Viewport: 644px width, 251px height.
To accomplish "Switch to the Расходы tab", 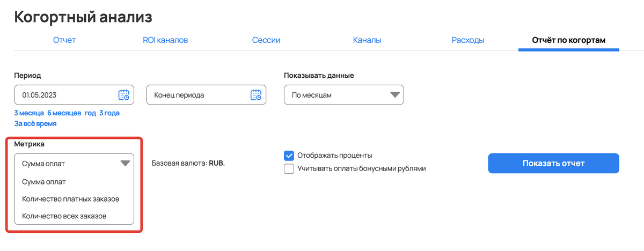I will click(468, 40).
